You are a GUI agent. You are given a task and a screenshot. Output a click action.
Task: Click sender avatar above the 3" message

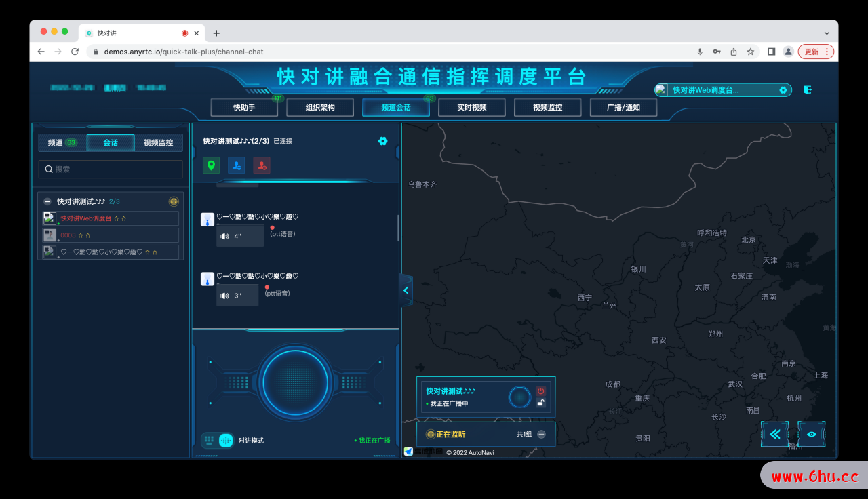(208, 279)
